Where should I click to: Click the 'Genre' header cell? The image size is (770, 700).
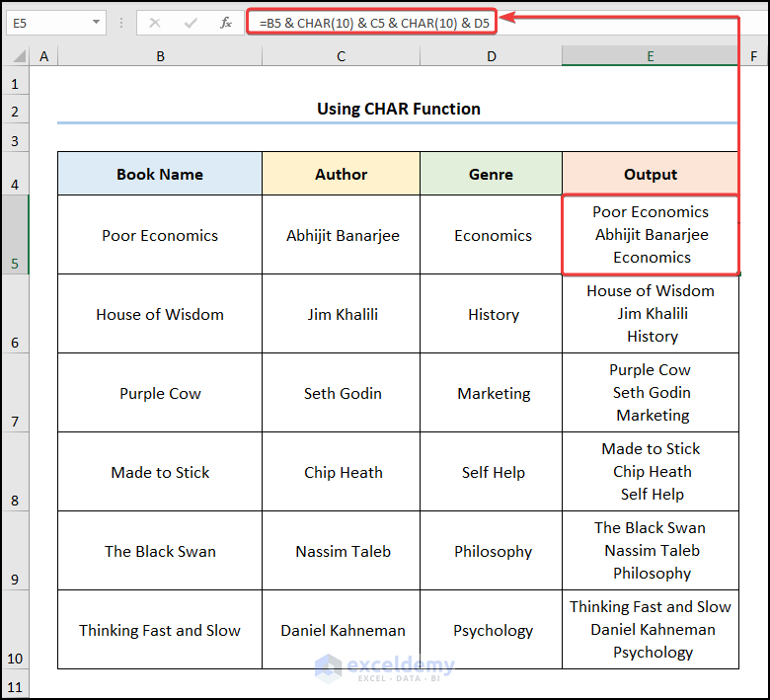click(491, 174)
